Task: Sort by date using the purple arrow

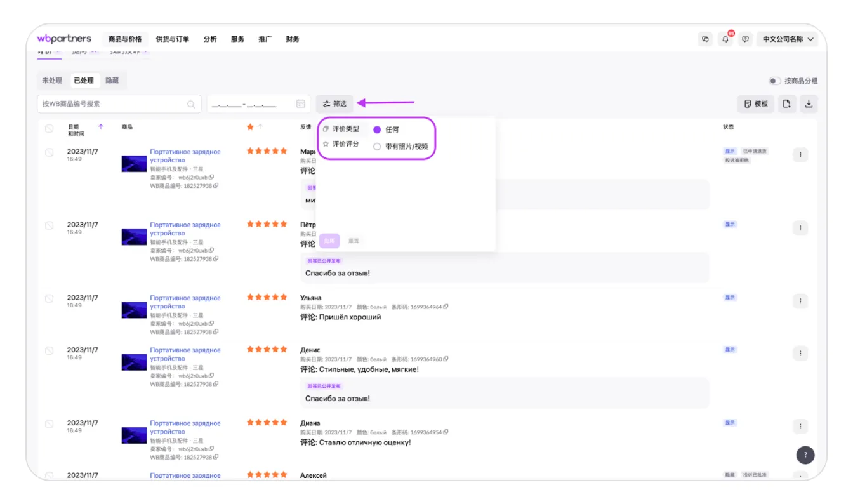Action: click(x=101, y=127)
